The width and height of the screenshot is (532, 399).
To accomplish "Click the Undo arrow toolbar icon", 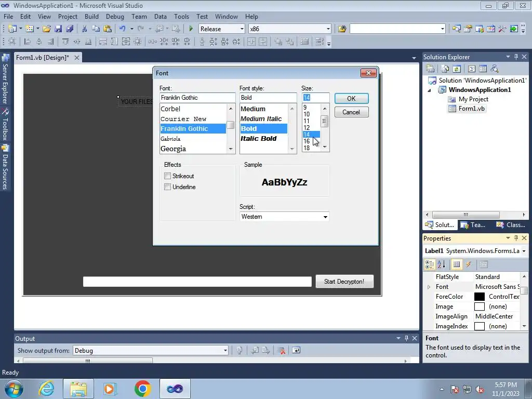I will [123, 29].
